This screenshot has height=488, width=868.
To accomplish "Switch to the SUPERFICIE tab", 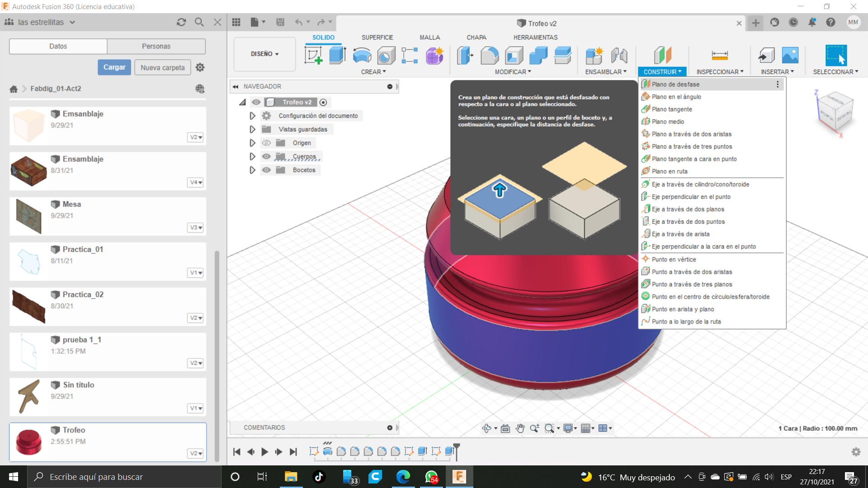I will (x=377, y=38).
